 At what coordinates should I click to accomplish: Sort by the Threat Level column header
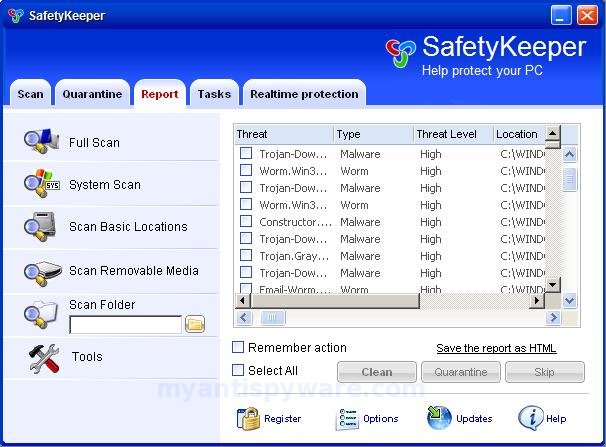click(453, 134)
